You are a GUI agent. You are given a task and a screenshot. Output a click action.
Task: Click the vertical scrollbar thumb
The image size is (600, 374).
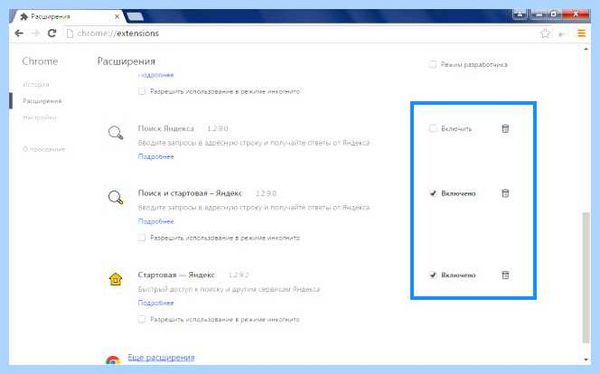click(586, 278)
